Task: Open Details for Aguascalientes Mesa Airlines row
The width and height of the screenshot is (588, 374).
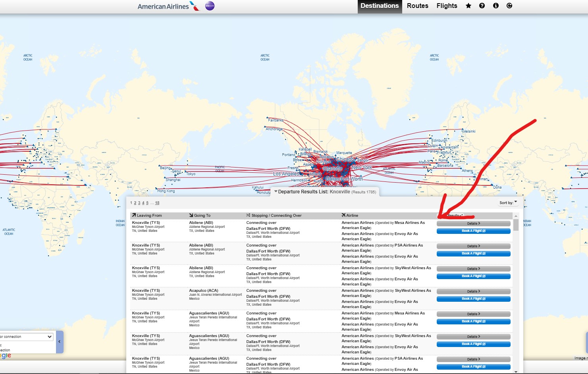Action: (x=474, y=314)
